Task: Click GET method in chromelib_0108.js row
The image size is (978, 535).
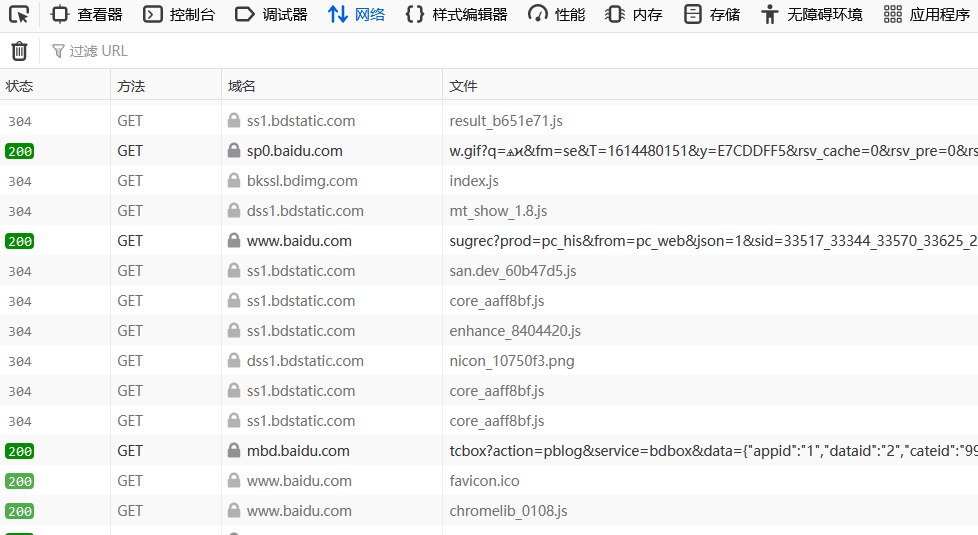Action: 130,511
